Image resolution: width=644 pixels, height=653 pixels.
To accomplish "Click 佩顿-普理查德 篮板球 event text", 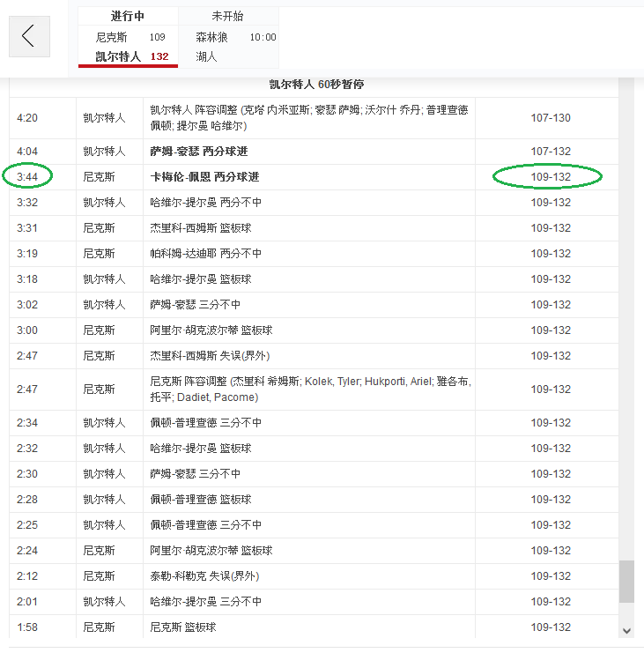I will (201, 500).
